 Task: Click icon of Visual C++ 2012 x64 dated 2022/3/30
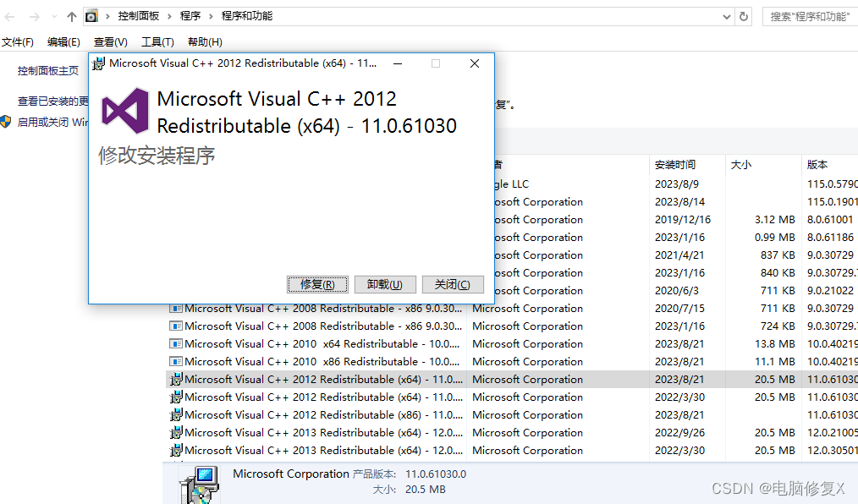click(176, 397)
